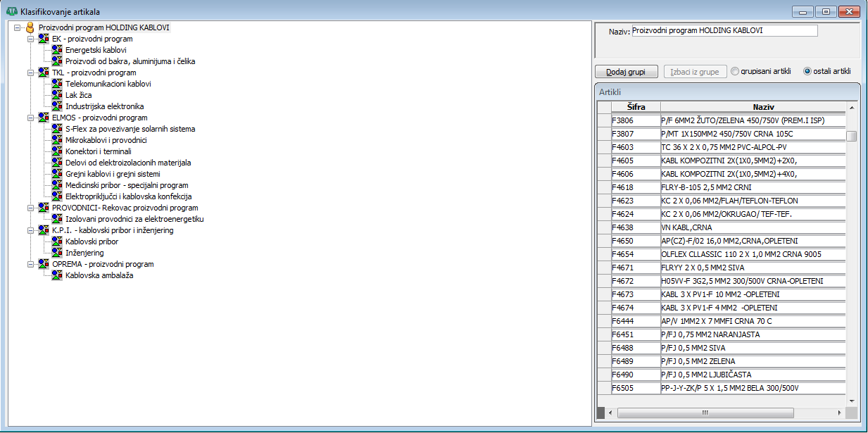Collapse the K.P.I. kablovski pribor branch
The height and width of the screenshot is (433, 868).
click(30, 230)
